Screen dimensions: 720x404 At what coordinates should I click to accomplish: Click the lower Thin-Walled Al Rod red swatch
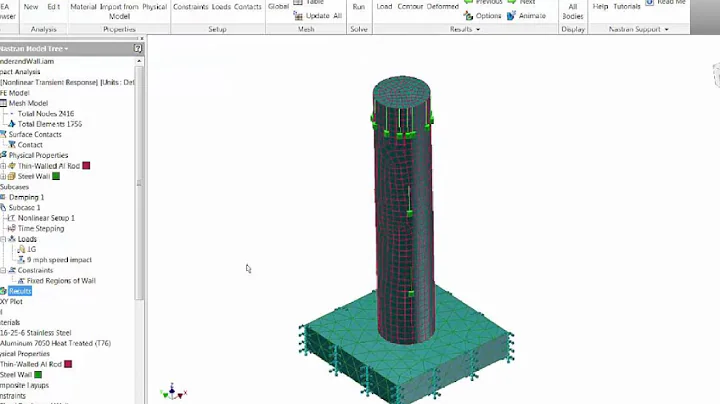(x=68, y=364)
